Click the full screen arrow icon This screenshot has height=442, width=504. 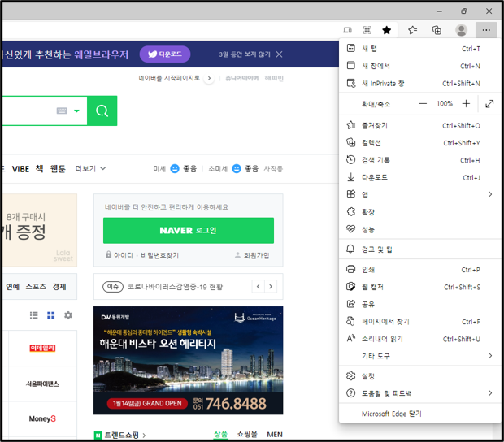489,103
